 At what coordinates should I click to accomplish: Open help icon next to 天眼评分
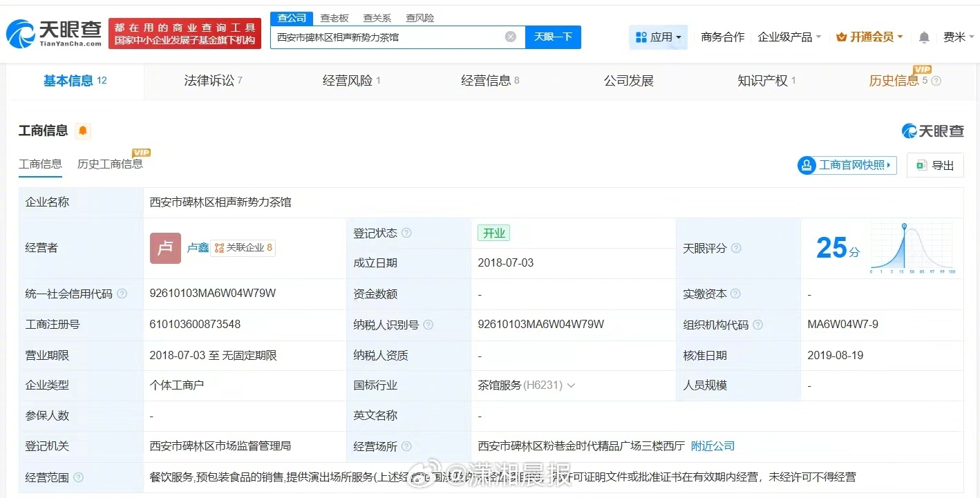(736, 248)
